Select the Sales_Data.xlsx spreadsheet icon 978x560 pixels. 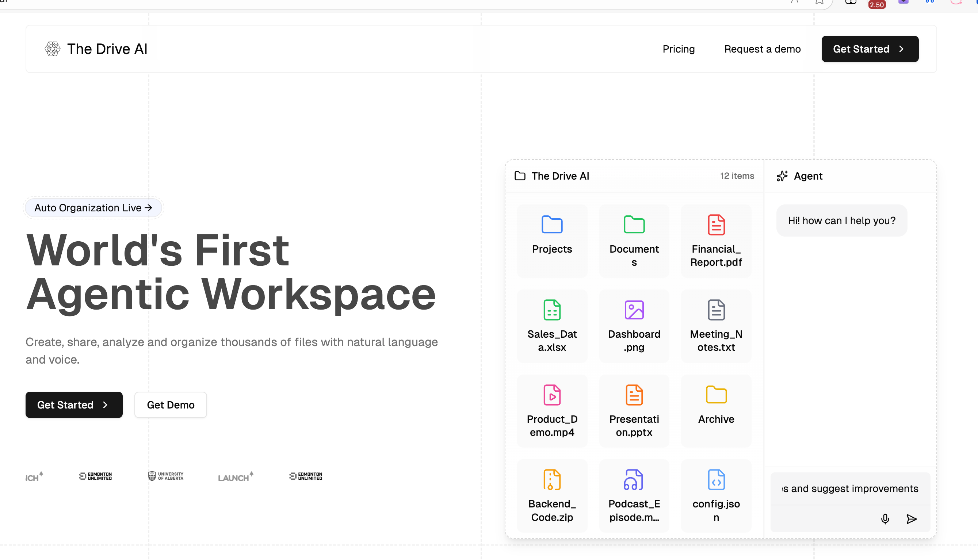tap(552, 310)
